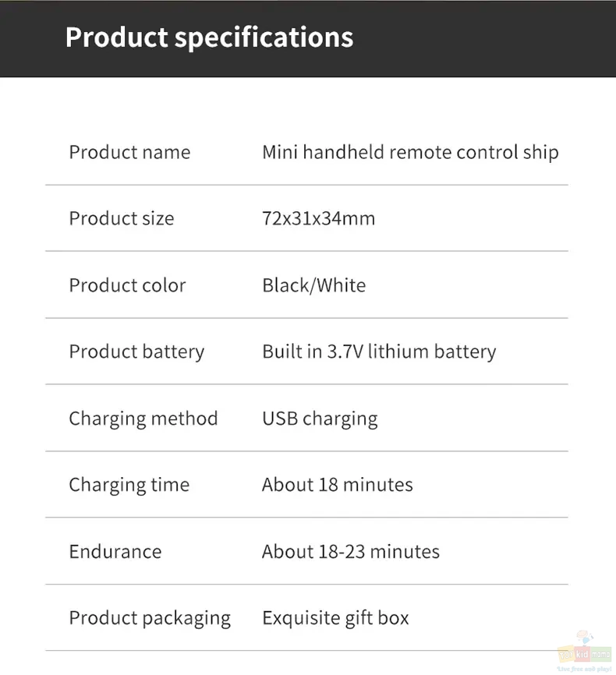
Task: Select the Charging time label
Action: point(129,485)
